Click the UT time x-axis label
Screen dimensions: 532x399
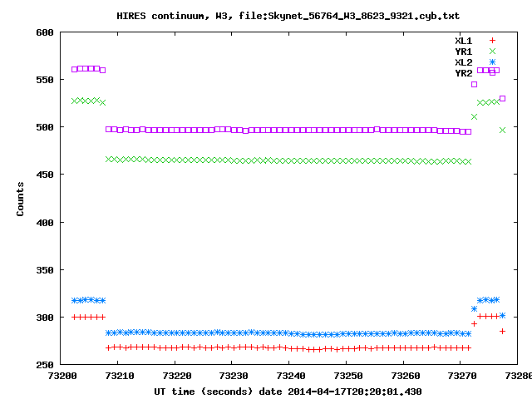tap(288, 392)
